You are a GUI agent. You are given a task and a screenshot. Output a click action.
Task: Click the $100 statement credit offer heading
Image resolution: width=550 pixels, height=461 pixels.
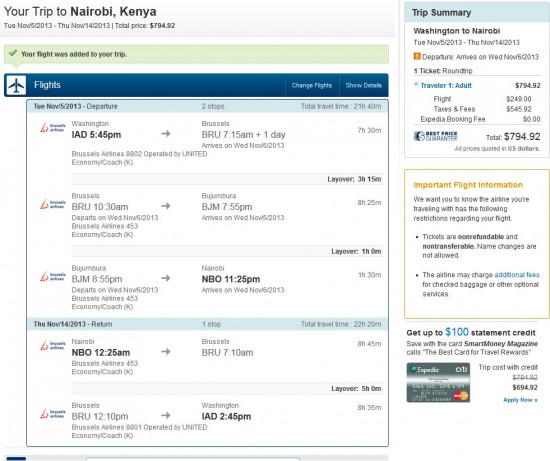tap(471, 332)
